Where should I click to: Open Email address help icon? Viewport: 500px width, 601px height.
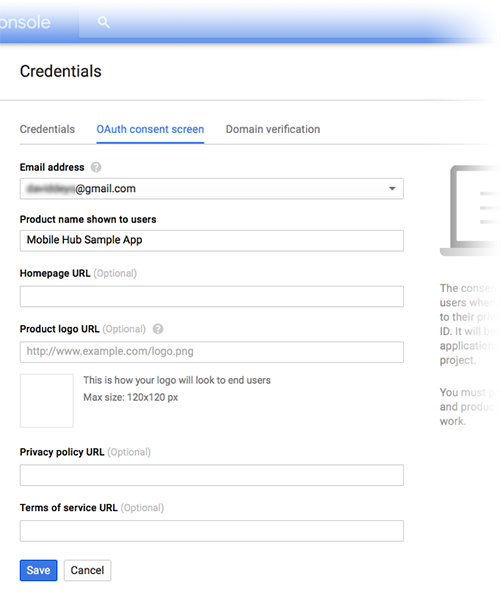(x=96, y=167)
